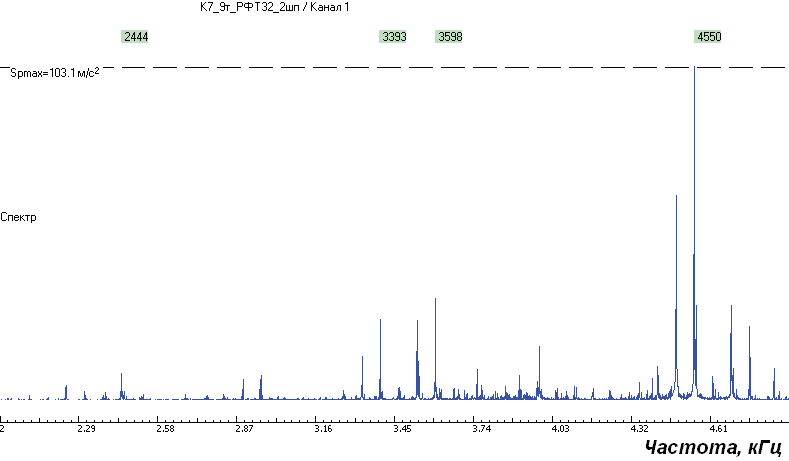Image resolution: width=789 pixels, height=461 pixels.
Task: Click the Spmax=103.1 м/с² label
Action: (55, 73)
